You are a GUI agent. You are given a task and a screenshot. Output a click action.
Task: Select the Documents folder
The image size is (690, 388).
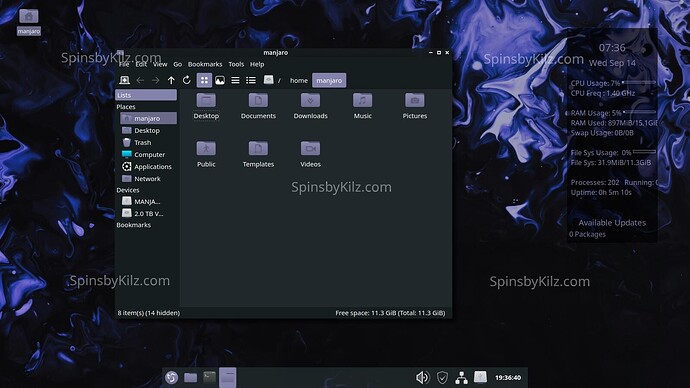tap(258, 106)
